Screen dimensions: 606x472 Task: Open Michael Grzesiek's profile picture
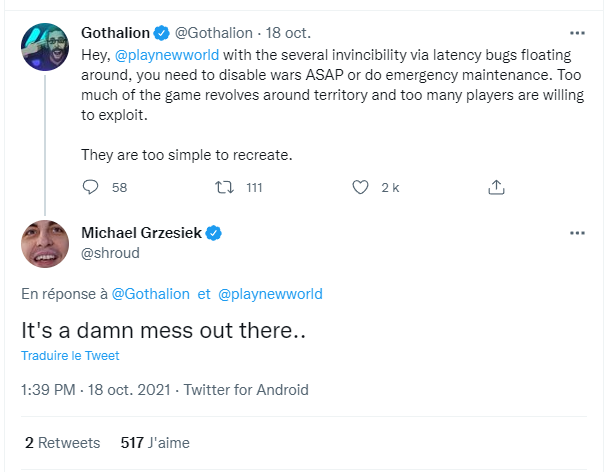(45, 244)
